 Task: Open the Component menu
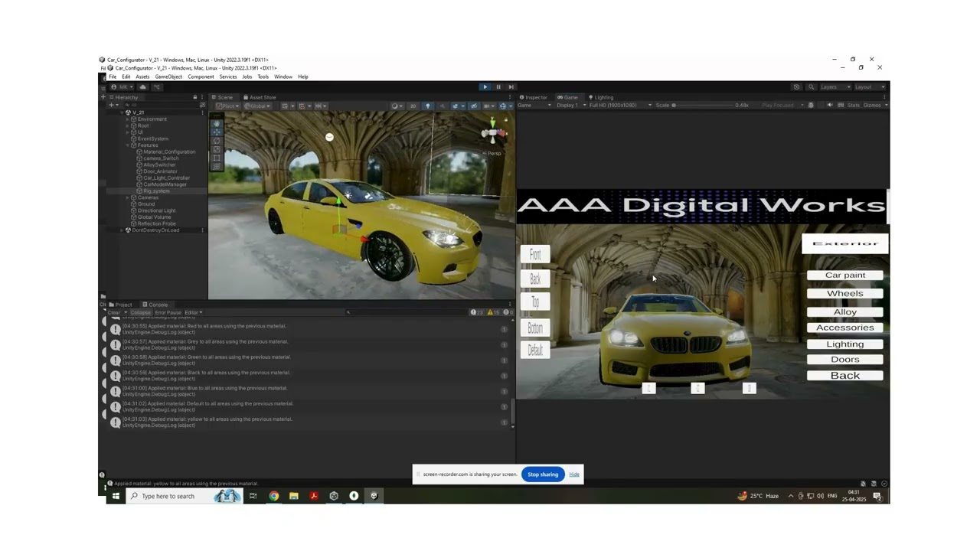[201, 77]
